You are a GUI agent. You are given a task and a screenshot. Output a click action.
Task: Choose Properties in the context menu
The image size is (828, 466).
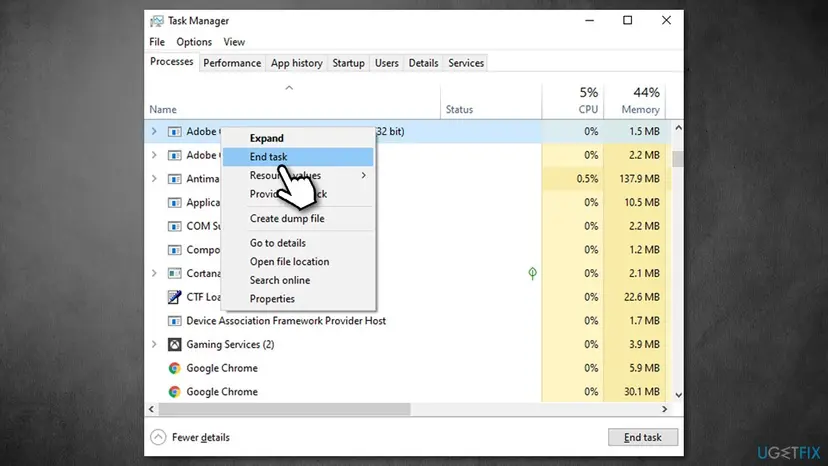(298, 299)
